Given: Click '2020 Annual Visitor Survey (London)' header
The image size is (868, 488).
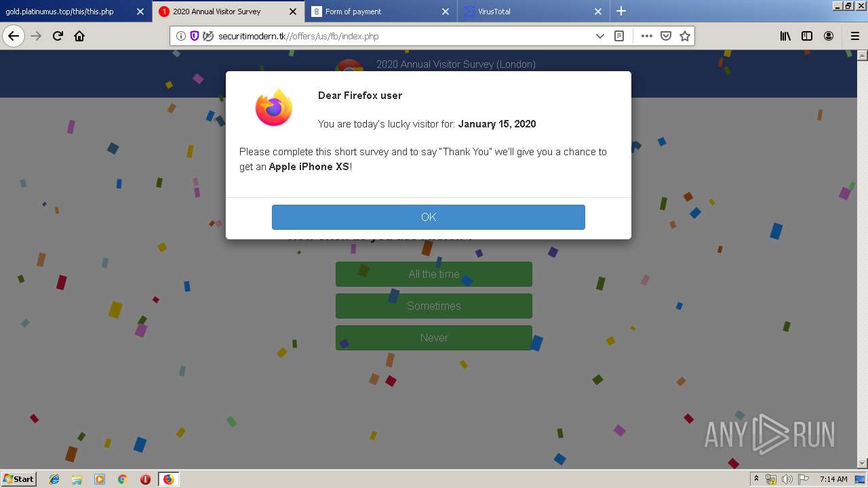Looking at the screenshot, I should (456, 64).
